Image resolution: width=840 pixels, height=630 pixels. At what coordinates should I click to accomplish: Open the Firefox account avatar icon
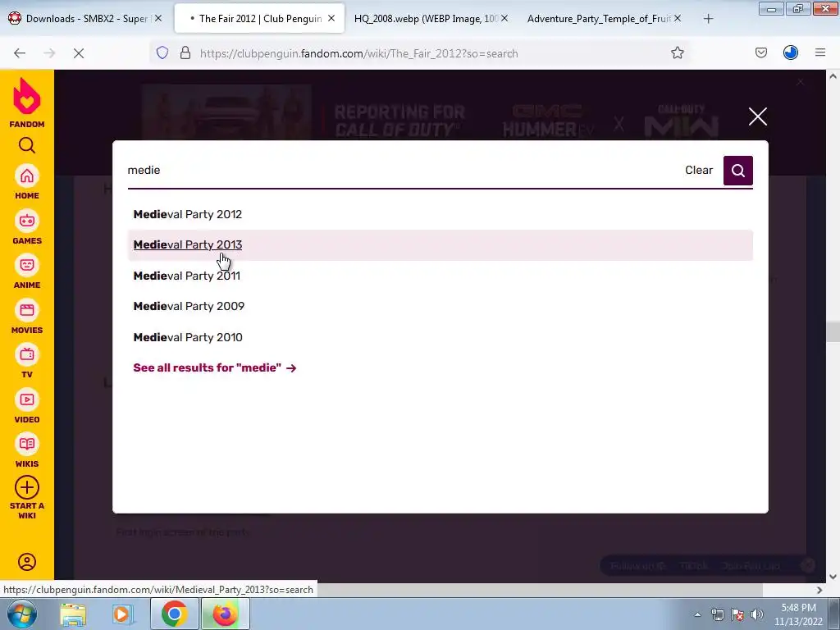(791, 52)
